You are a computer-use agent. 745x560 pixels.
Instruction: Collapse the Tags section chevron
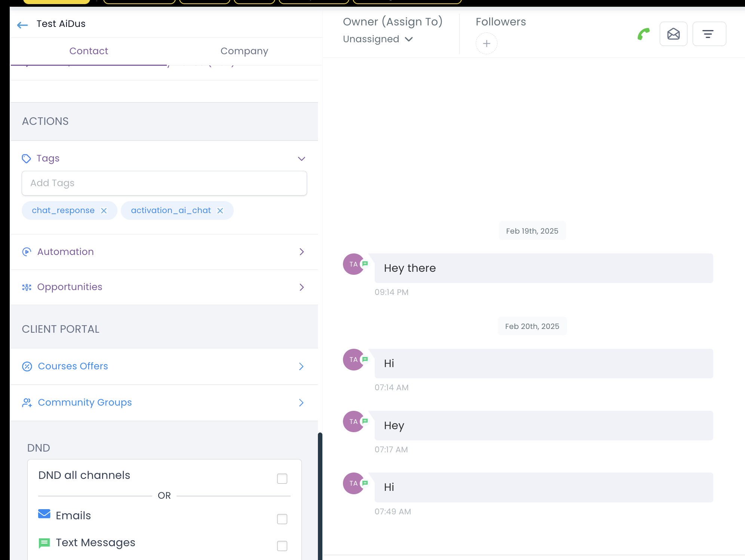pyautogui.click(x=301, y=159)
